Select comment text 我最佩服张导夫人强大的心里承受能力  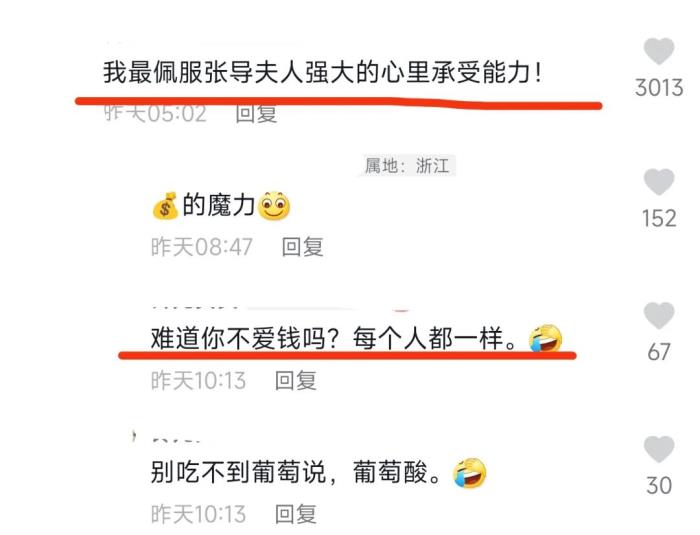click(x=322, y=72)
